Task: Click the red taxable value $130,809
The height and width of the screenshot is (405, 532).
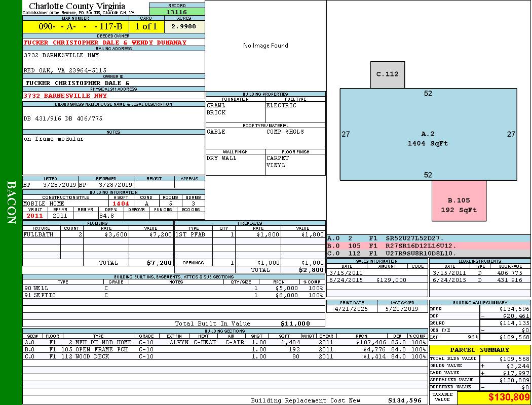Action: pyautogui.click(x=493, y=397)
